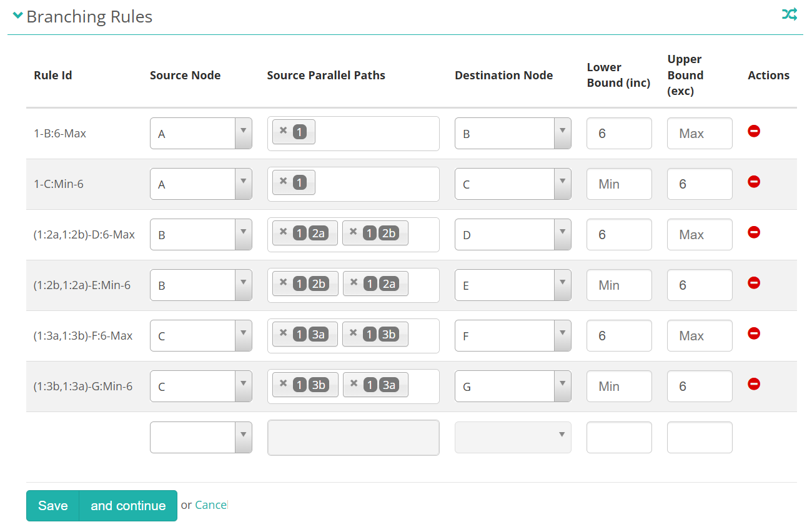Click Source Parallel Paths box in rule 1-B:6-Max
This screenshot has height=532, width=812.
354,134
